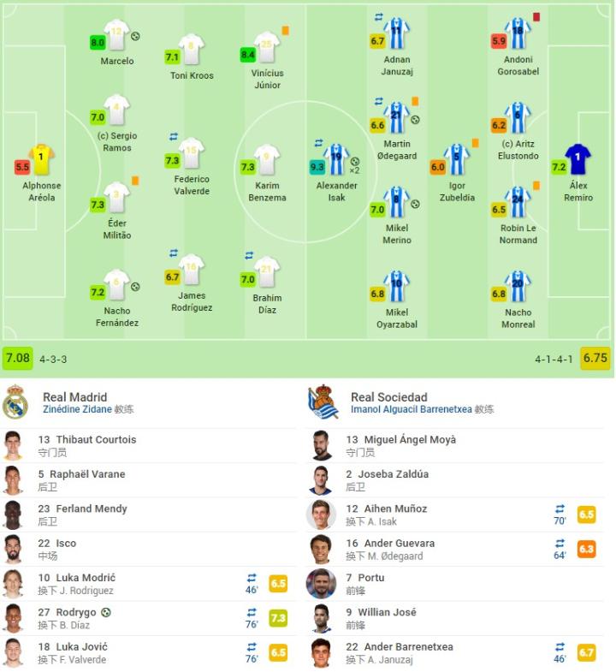This screenshot has height=672, width=616.
Task: Click the Real Sociedad club crest
Action: (323, 402)
